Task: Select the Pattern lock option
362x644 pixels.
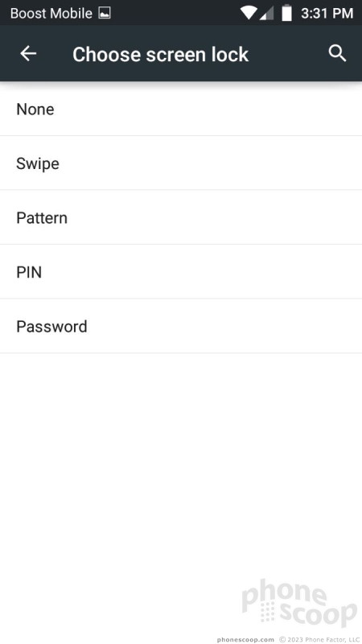Action: 181,217
